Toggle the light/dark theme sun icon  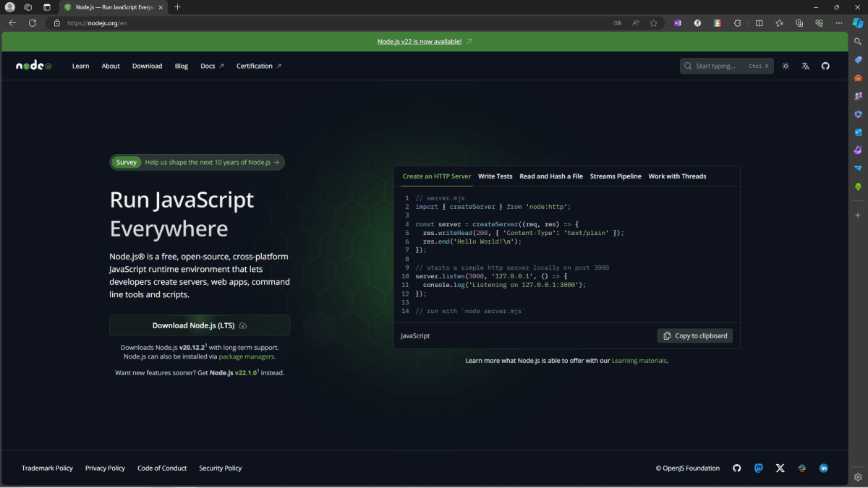pyautogui.click(x=786, y=66)
